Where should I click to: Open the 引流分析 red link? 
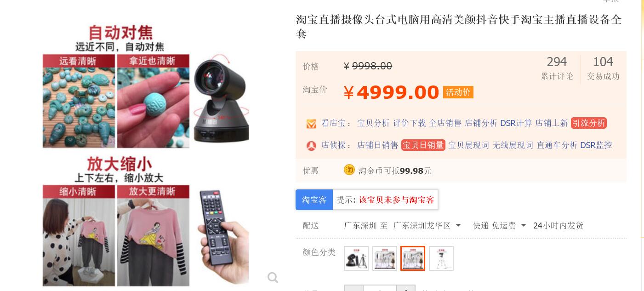point(589,123)
